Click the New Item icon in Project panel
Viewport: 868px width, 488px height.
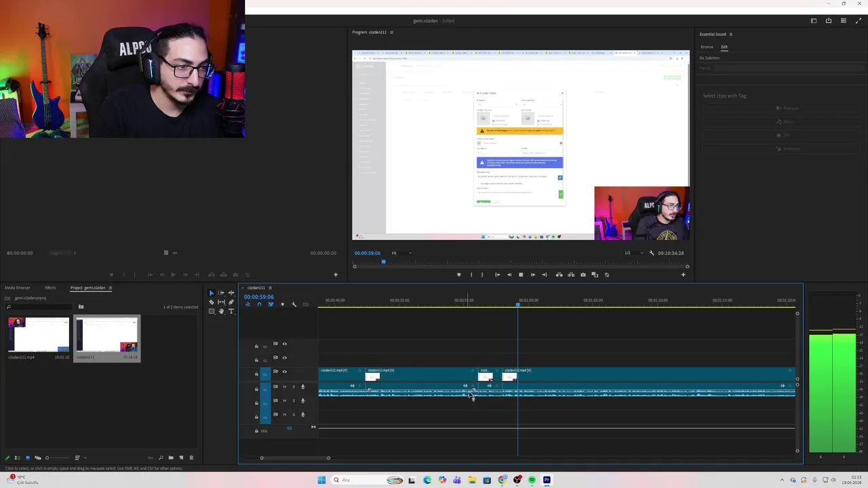click(x=181, y=457)
